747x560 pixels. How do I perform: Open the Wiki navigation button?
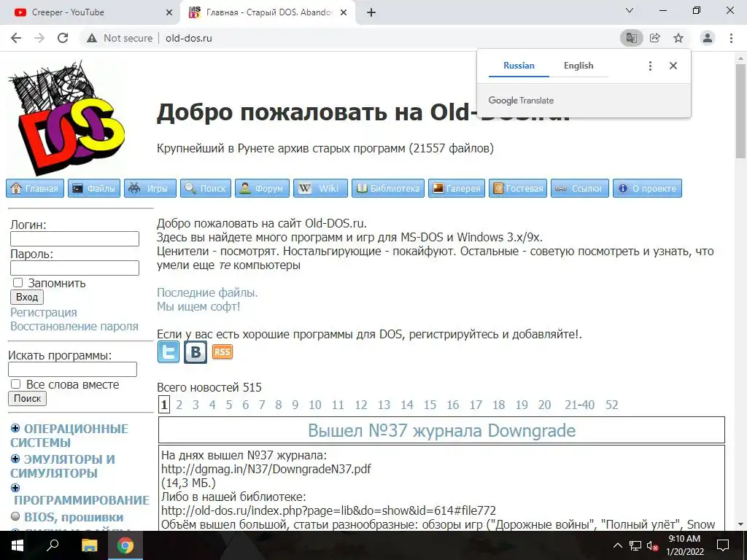(321, 188)
